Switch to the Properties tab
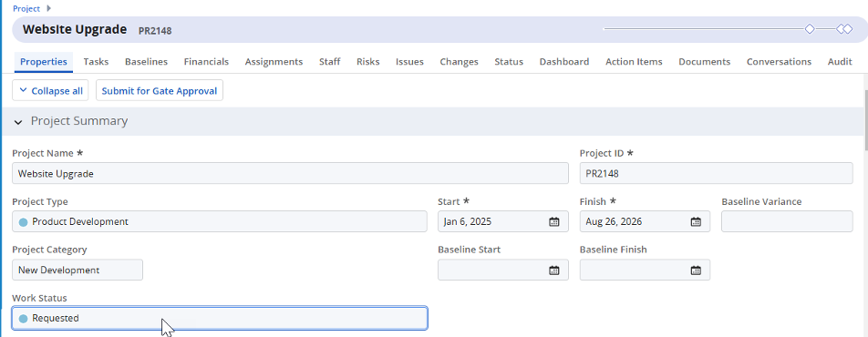The image size is (868, 337). (44, 61)
